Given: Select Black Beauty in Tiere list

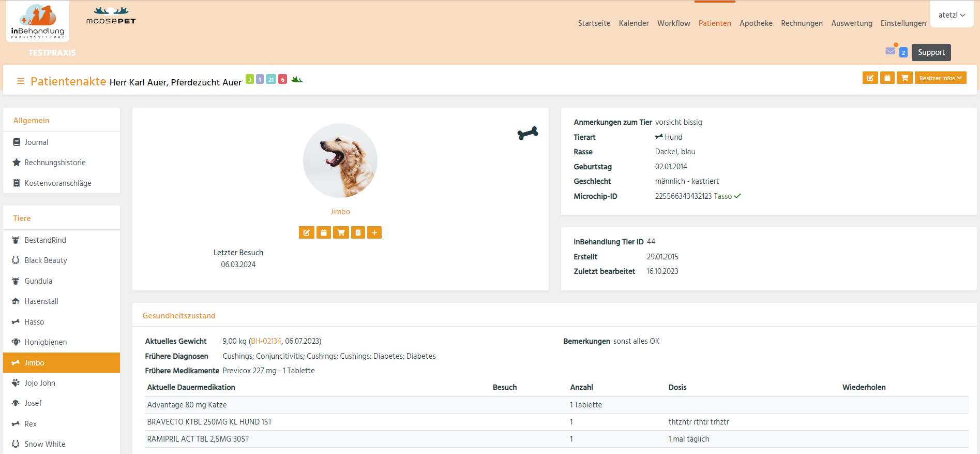Looking at the screenshot, I should click(62, 260).
